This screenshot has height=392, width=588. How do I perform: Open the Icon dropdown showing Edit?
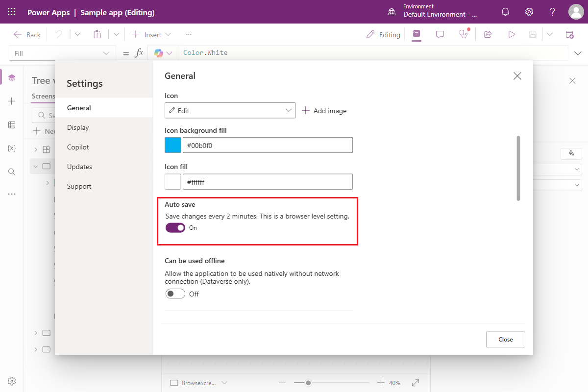coord(230,111)
